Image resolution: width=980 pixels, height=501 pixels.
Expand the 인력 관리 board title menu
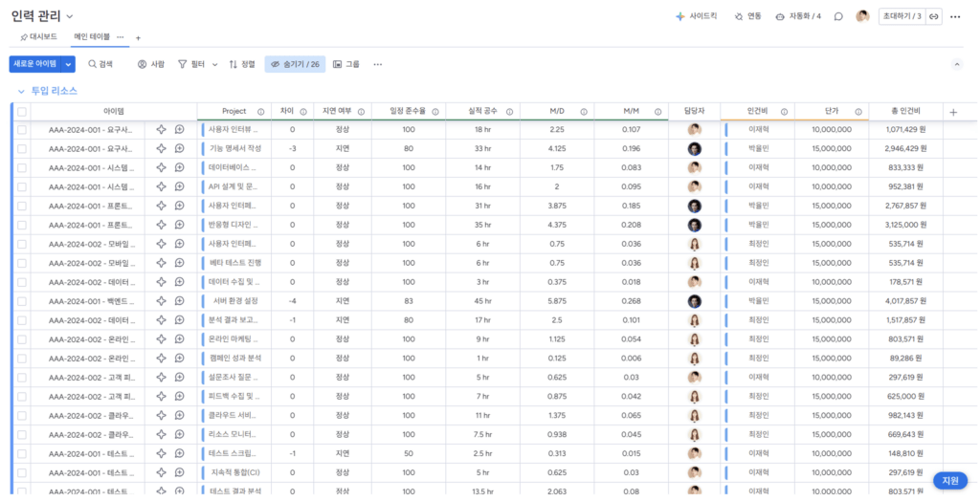pyautogui.click(x=70, y=16)
